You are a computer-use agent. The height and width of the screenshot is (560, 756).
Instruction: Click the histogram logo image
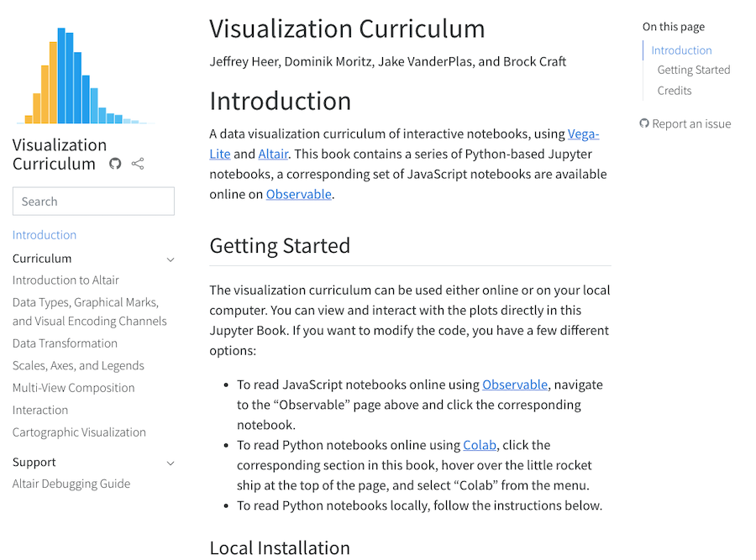86,76
